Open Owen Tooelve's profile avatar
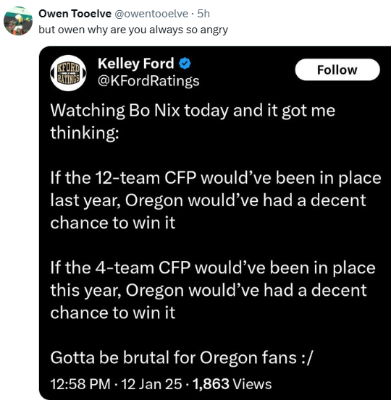The image size is (391, 400). tap(18, 21)
